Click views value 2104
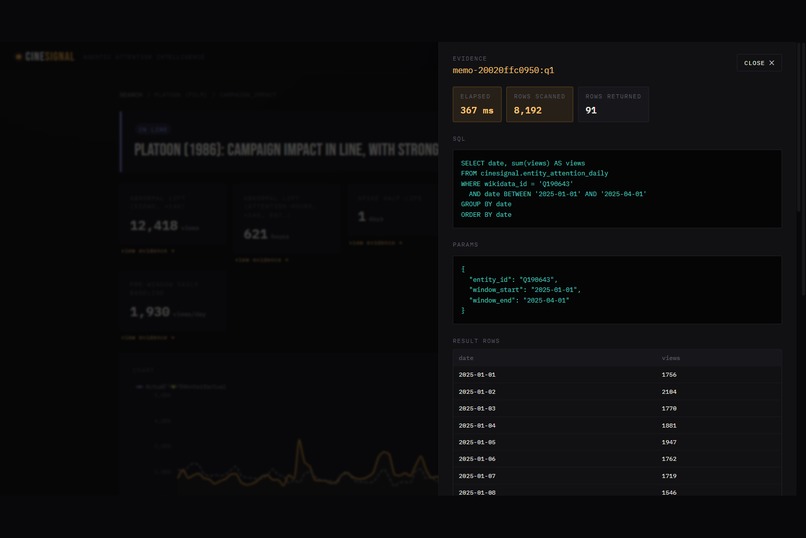806x538 pixels. 669,392
